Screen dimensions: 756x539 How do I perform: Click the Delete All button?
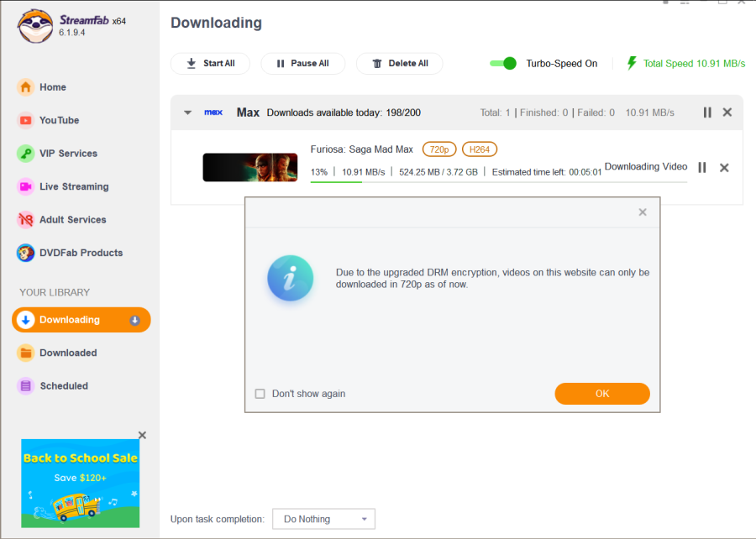pos(399,64)
